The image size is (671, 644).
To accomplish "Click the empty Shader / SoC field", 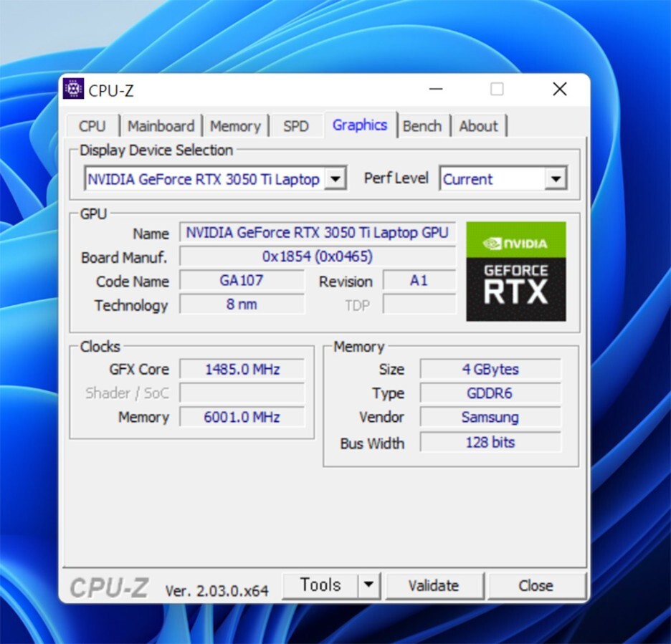I will (x=242, y=393).
